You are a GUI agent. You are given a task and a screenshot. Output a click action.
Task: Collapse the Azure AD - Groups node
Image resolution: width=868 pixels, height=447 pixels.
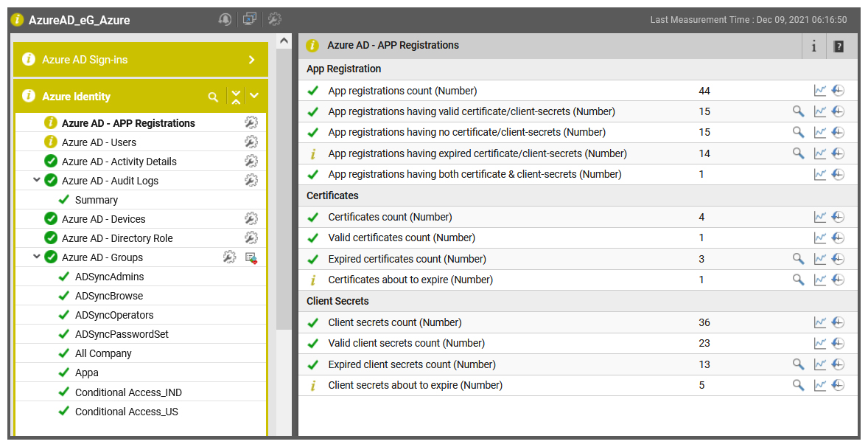(x=37, y=257)
